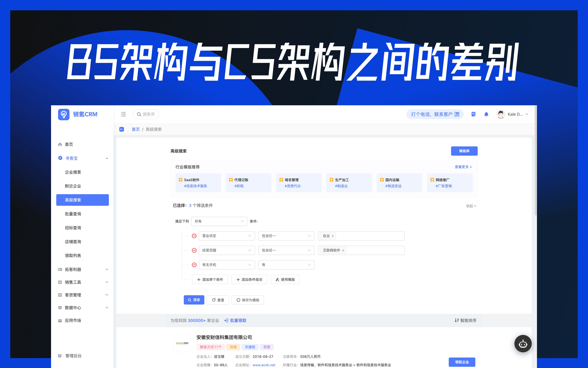
Task: Open 店铺查询 in the sidebar
Action: (73, 241)
